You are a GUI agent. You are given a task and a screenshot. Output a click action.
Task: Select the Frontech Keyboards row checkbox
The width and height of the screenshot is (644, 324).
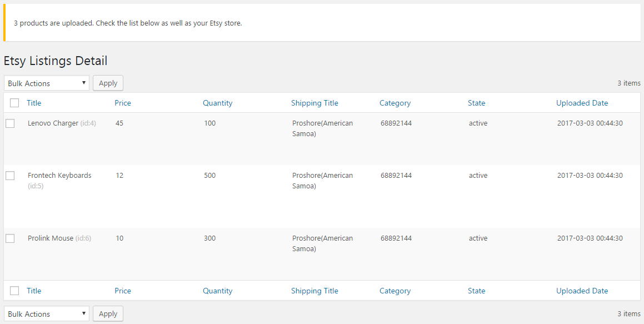click(x=10, y=176)
